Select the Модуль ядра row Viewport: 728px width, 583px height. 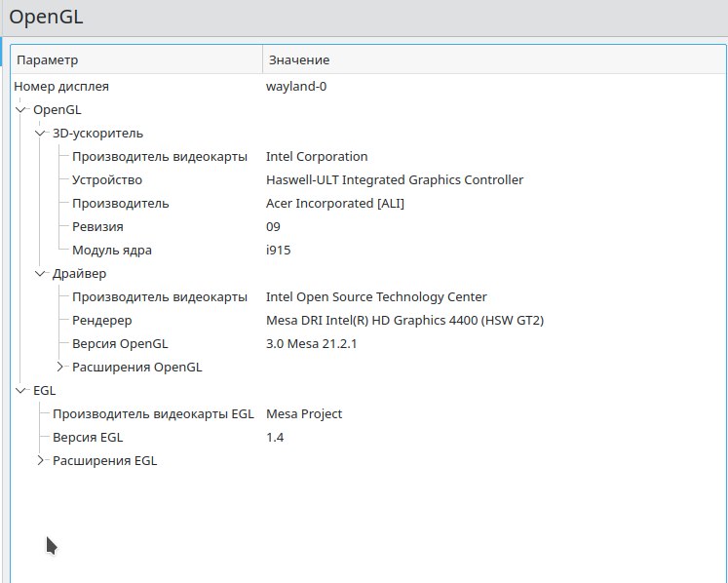point(368,251)
